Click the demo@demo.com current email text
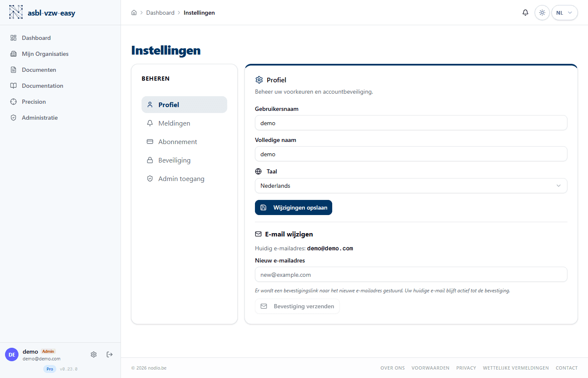588x378 pixels. pyautogui.click(x=330, y=248)
